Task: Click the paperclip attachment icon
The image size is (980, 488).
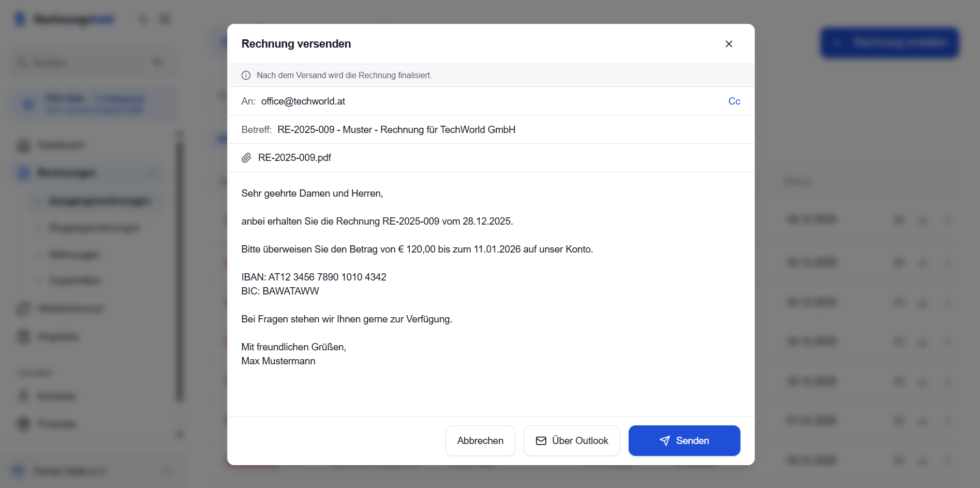Action: 246,158
